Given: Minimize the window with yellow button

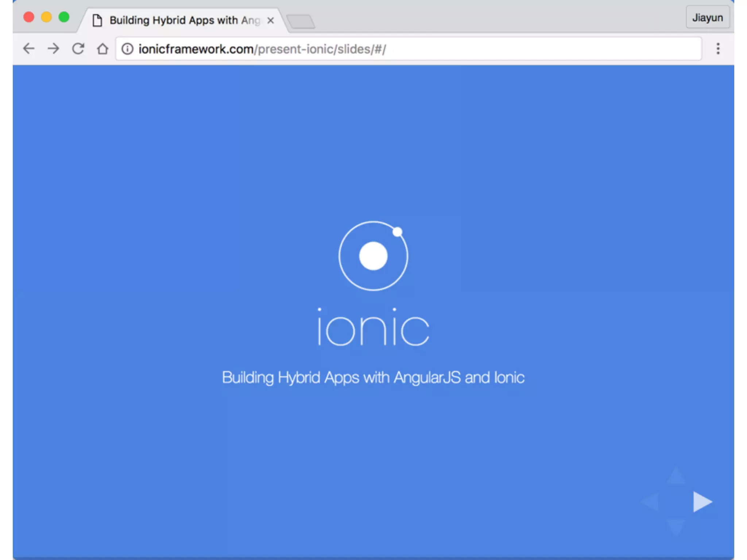Looking at the screenshot, I should point(46,17).
